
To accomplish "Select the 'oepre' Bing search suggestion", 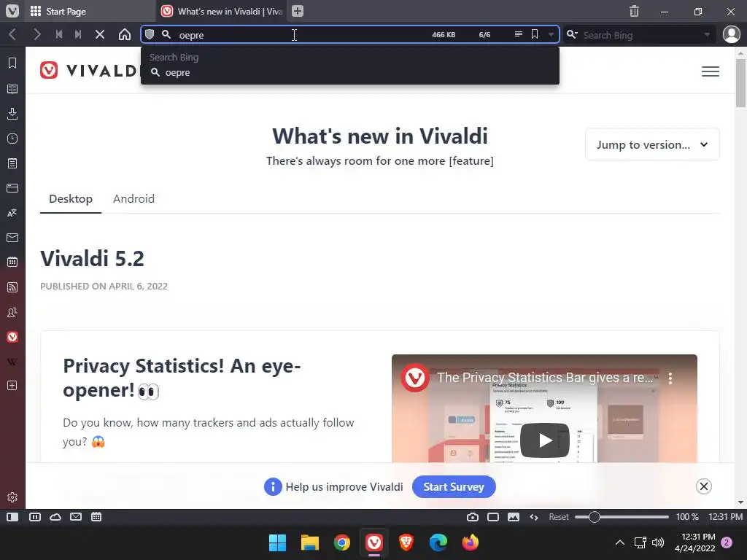I will (x=349, y=72).
